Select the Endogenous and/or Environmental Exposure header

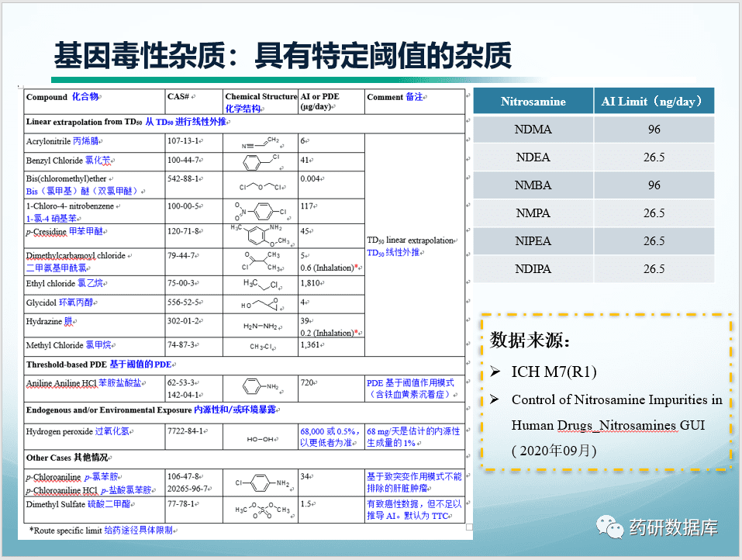244,411
